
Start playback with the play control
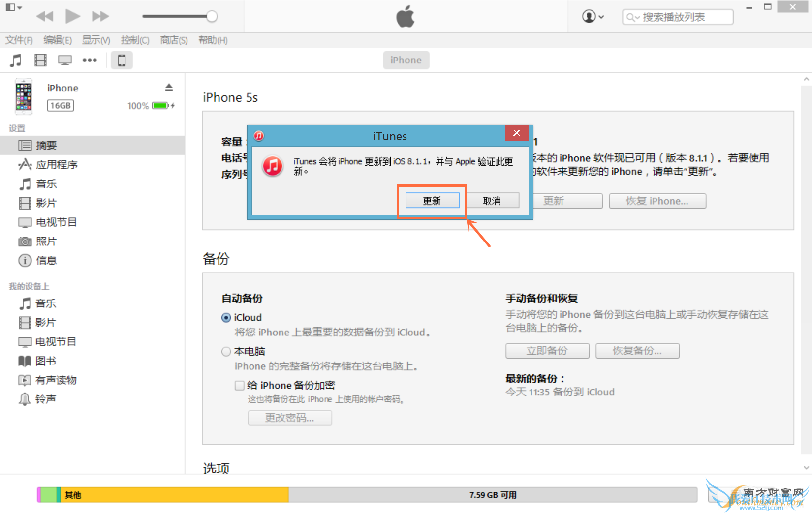tap(73, 16)
